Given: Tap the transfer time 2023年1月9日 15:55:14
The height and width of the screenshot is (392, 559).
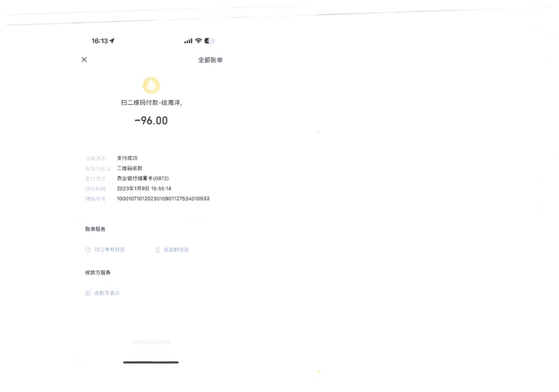Looking at the screenshot, I should click(x=144, y=189).
